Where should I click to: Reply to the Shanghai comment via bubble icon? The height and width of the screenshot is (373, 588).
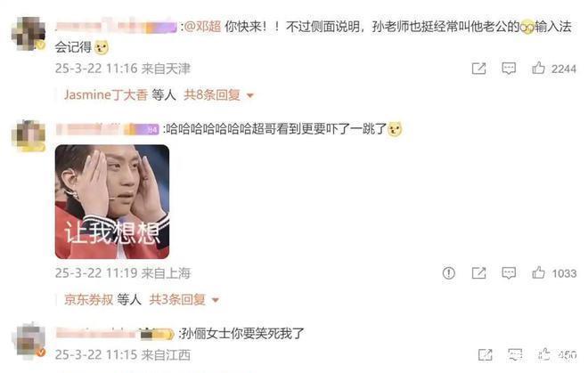[509, 272]
